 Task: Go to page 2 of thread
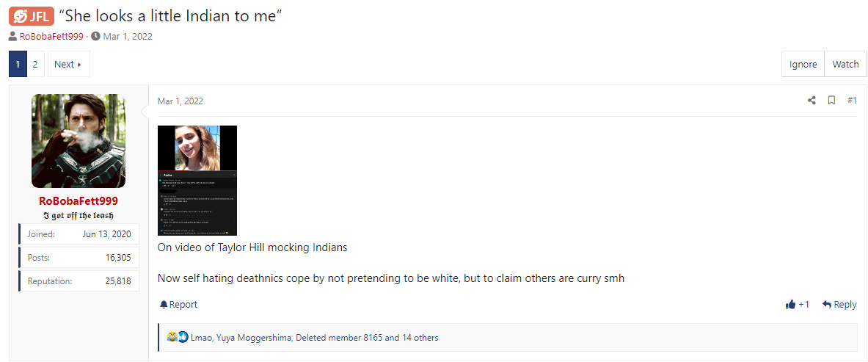[x=35, y=65]
